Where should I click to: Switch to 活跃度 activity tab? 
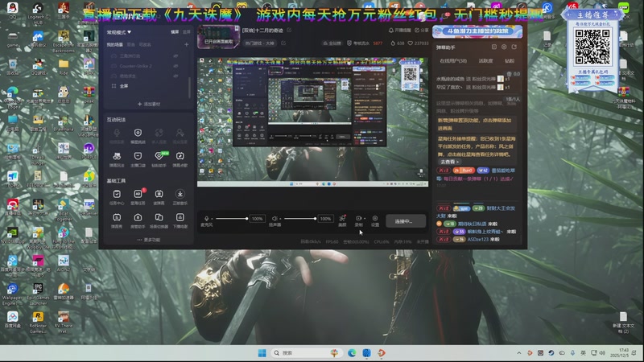pyautogui.click(x=485, y=61)
